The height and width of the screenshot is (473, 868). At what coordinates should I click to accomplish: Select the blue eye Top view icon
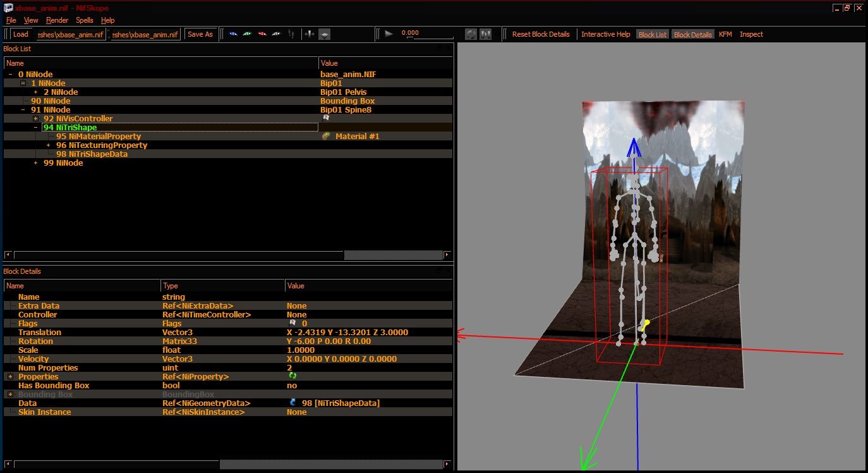[x=234, y=34]
